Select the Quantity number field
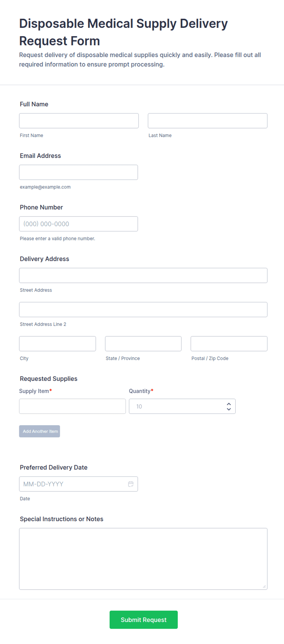This screenshot has height=644, width=284. coord(182,406)
